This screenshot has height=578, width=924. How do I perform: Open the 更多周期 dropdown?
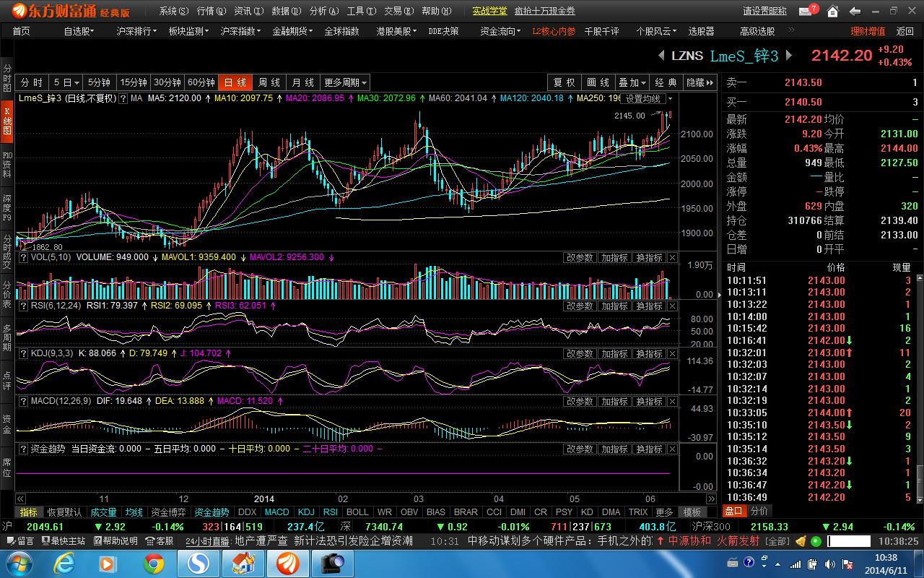[345, 82]
